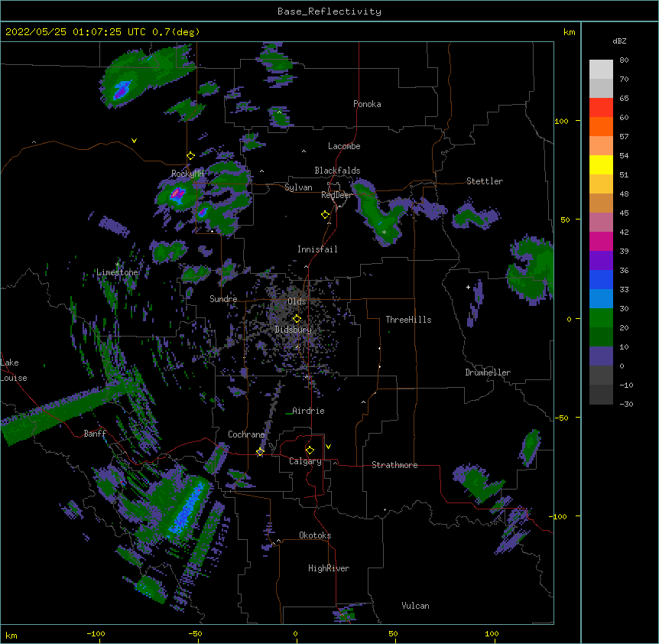Click the Louise label at the map's western edge
Image resolution: width=659 pixels, height=644 pixels.
pyautogui.click(x=14, y=378)
